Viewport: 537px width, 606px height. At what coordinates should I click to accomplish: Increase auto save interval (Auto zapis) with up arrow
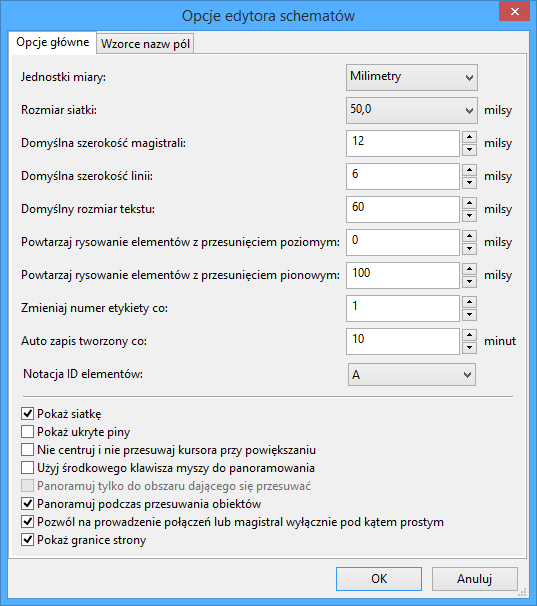click(x=469, y=335)
